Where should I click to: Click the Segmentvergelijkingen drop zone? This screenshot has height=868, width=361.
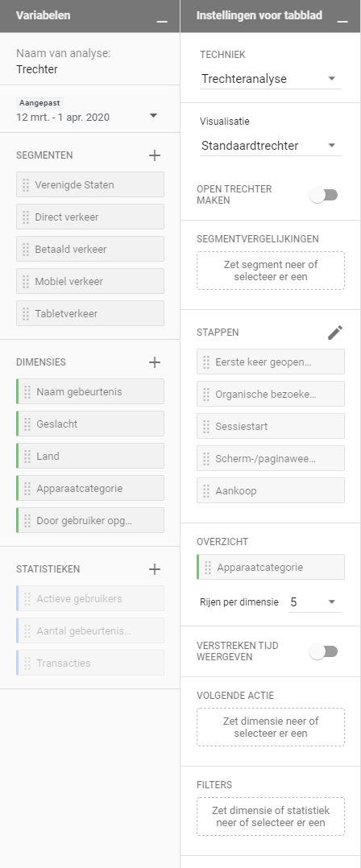pos(271,271)
